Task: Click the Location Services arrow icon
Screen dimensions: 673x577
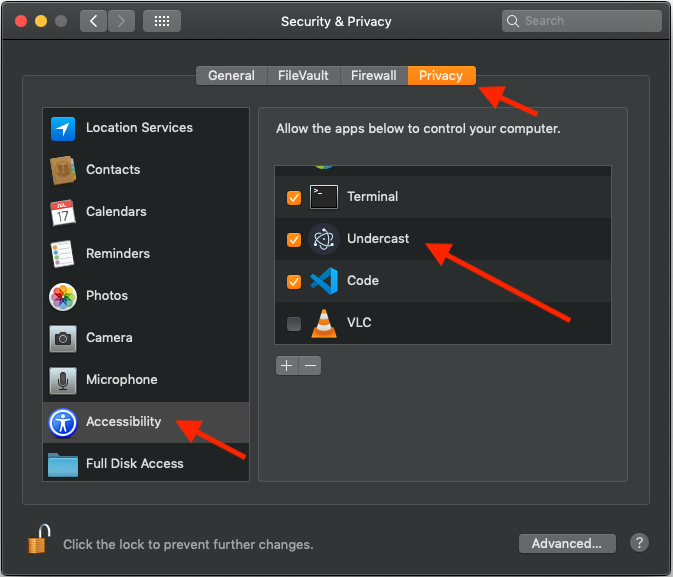Action: coord(63,128)
